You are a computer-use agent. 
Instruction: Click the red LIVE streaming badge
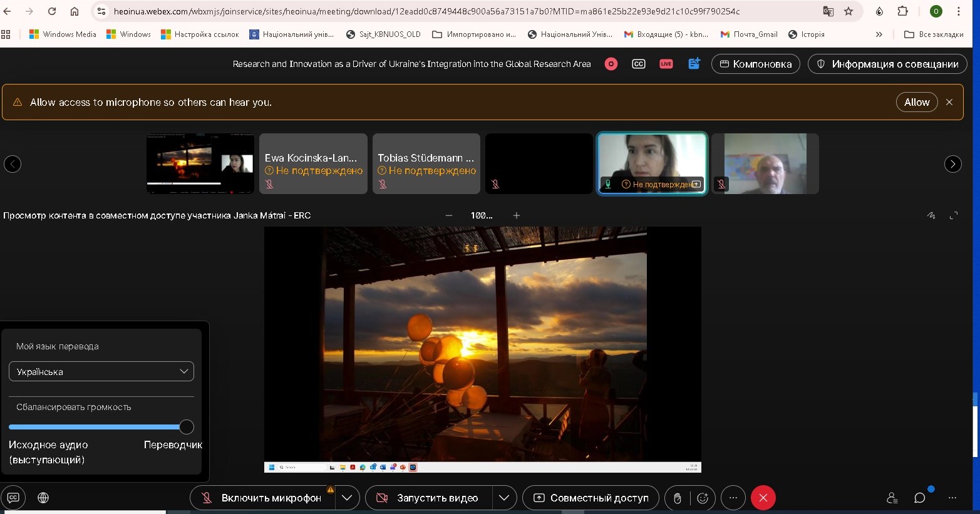click(x=666, y=64)
